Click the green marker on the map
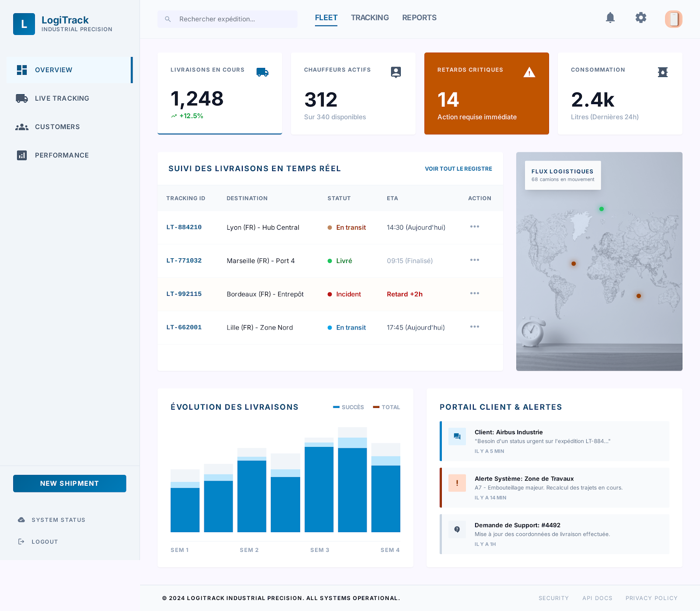This screenshot has width=700, height=611. (601, 209)
